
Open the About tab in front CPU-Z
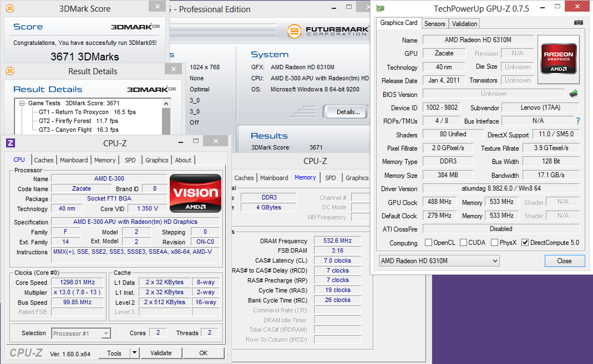[183, 160]
